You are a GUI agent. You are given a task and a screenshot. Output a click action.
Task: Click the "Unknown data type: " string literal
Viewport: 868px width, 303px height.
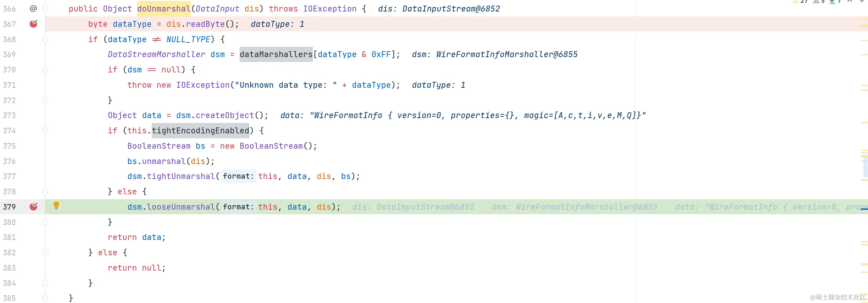point(286,85)
